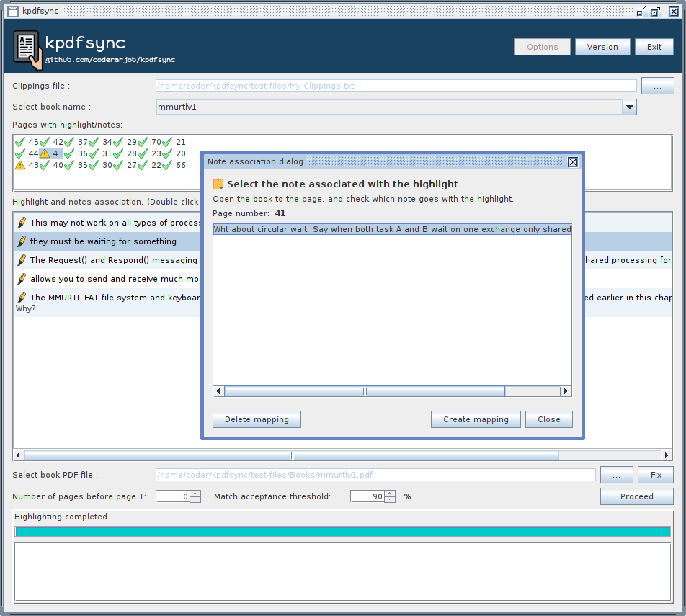The width and height of the screenshot is (686, 616).
Task: Click Create mapping in dialog
Action: [x=476, y=419]
